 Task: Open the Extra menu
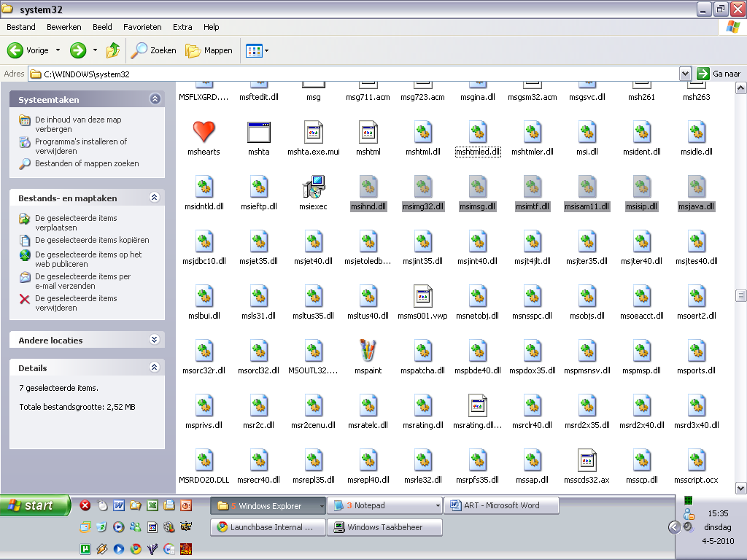[x=182, y=27]
